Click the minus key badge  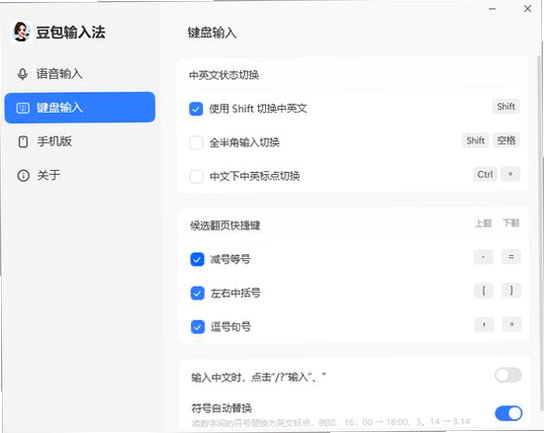(x=483, y=257)
